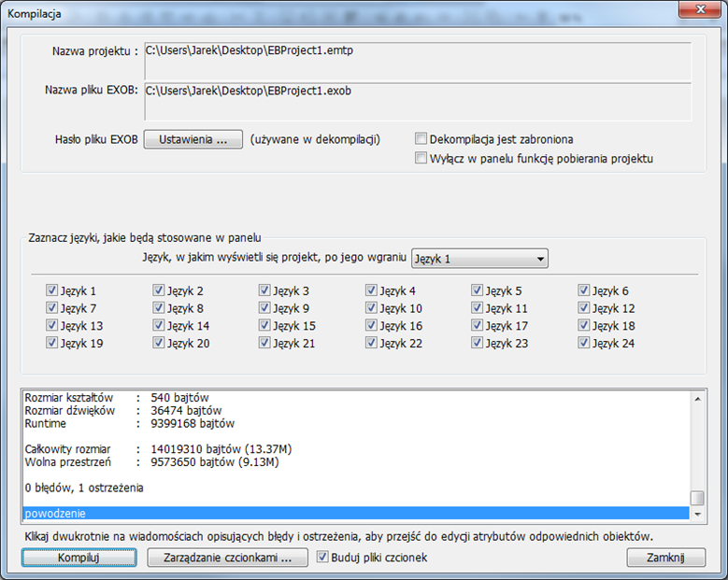Click the Nazwa pliku EXOB path field
Viewport: 728px width, 580px height.
point(418,101)
